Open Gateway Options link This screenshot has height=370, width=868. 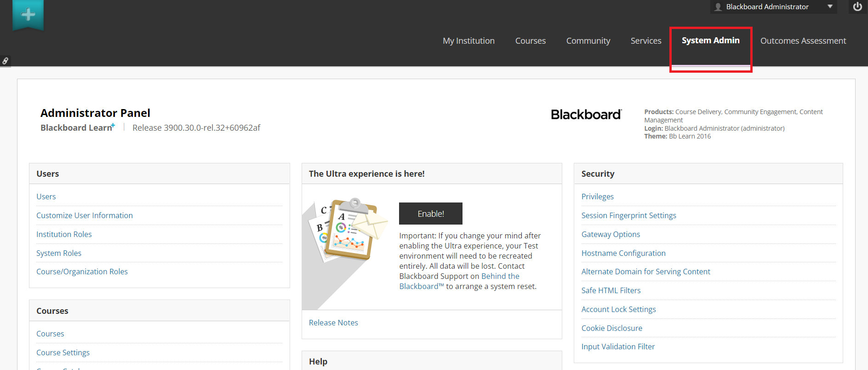pos(611,234)
